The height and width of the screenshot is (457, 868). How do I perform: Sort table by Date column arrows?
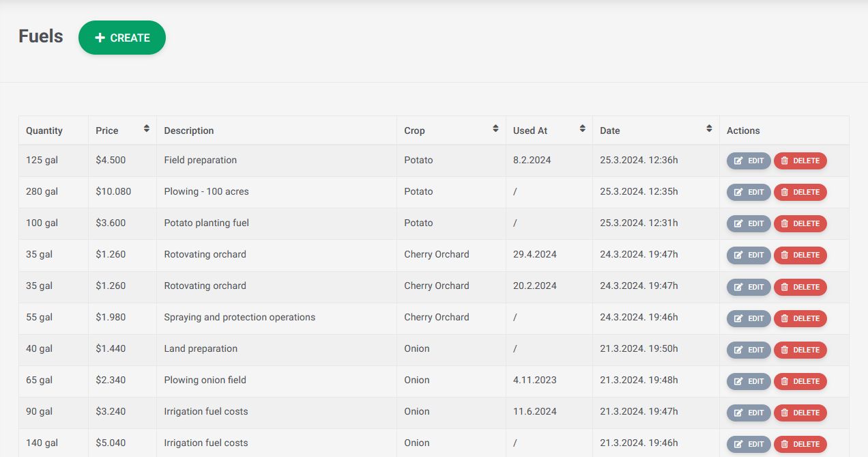tap(709, 128)
